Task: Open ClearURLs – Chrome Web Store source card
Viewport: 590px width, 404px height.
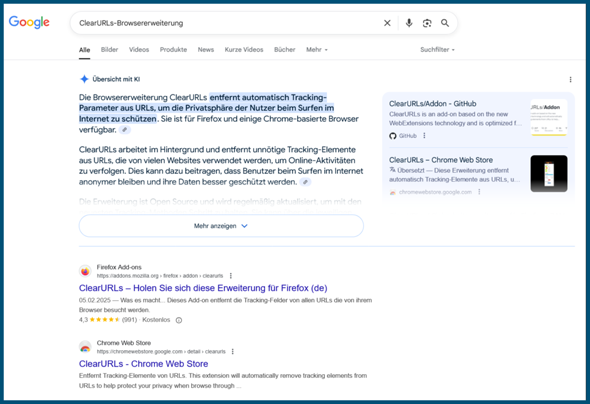Action: [441, 160]
